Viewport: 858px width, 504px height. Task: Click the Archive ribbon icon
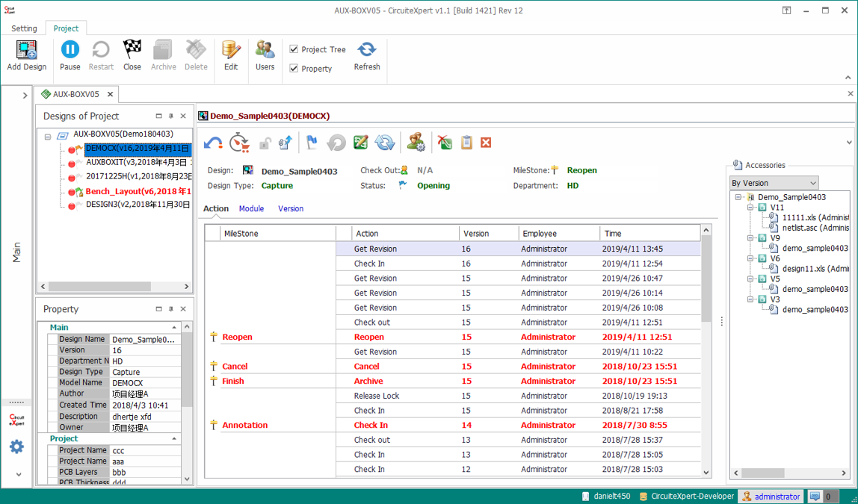[163, 50]
